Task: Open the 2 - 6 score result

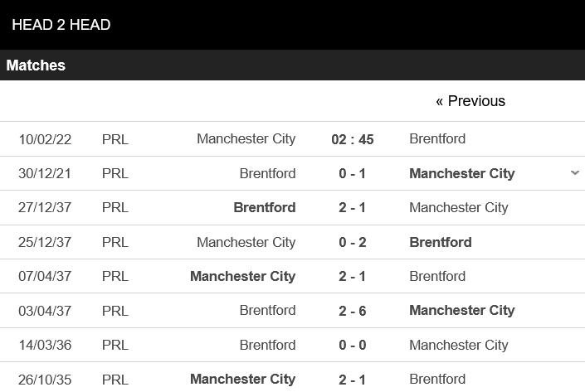Action: (353, 311)
